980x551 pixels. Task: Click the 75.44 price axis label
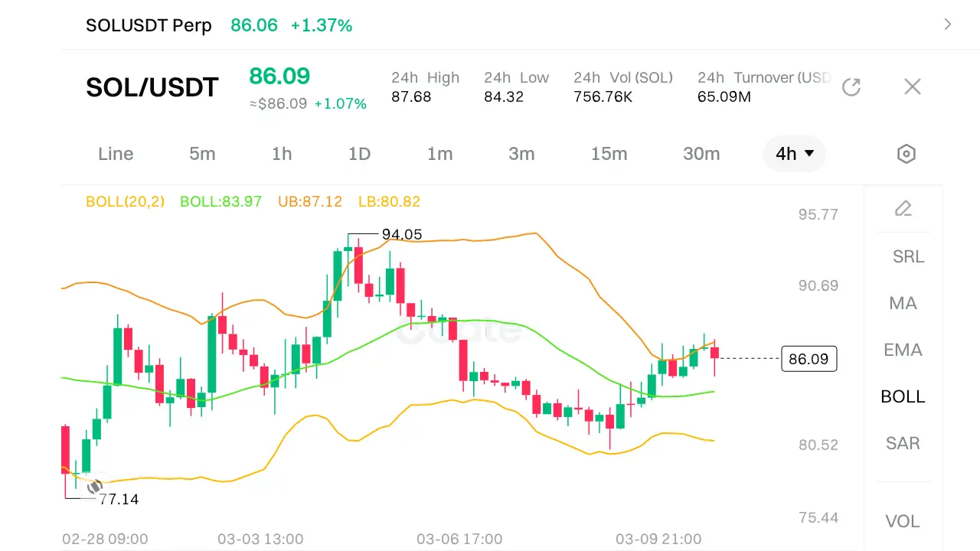(x=818, y=517)
